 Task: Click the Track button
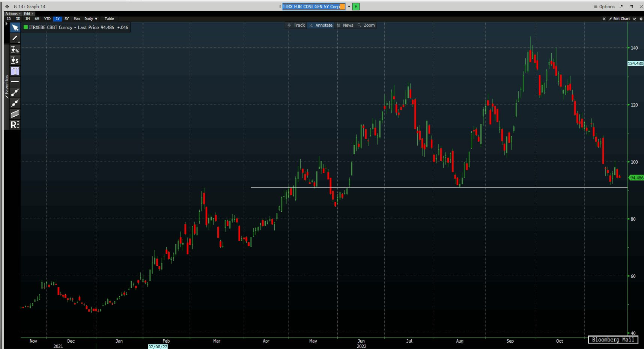[296, 25]
